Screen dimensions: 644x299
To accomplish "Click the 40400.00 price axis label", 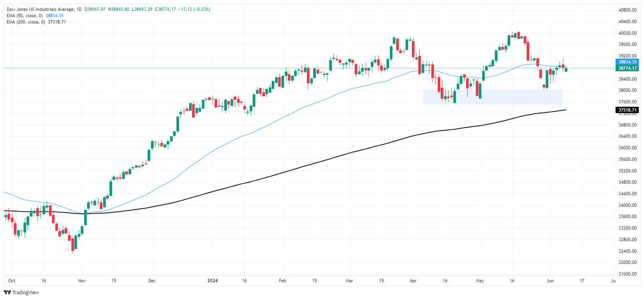I will (x=628, y=21).
